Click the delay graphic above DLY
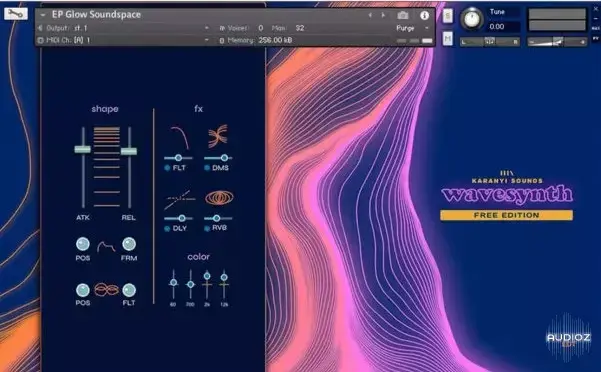 [x=179, y=199]
